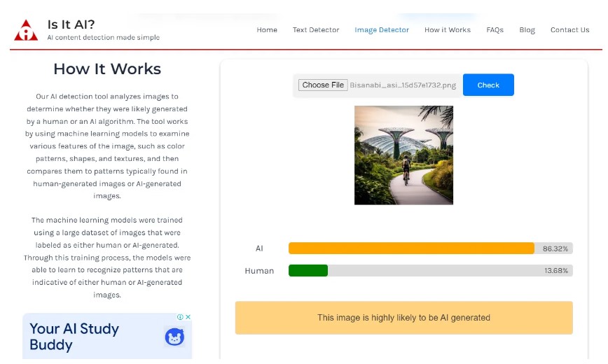Click the blue mascot icon in the ad
This screenshot has height=364, width=608.
click(x=174, y=337)
